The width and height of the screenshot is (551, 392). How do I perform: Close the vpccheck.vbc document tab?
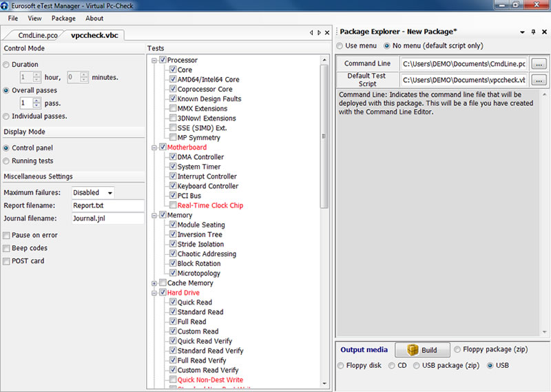pyautogui.click(x=327, y=32)
